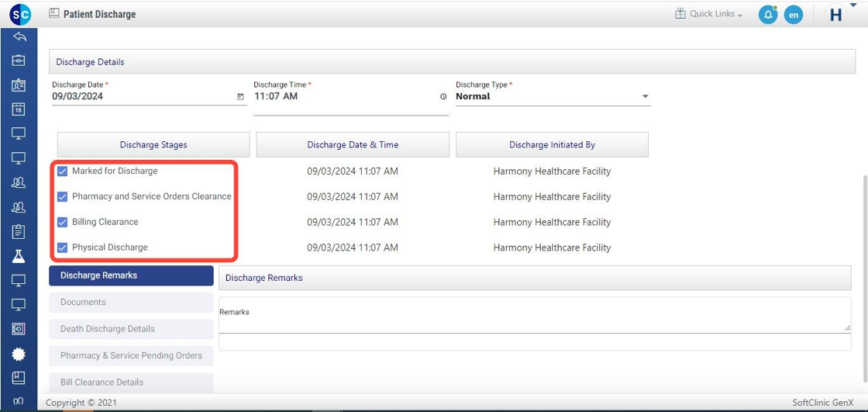Open the notifications bell
Viewport: 868px width, 412px height.
coord(767,15)
